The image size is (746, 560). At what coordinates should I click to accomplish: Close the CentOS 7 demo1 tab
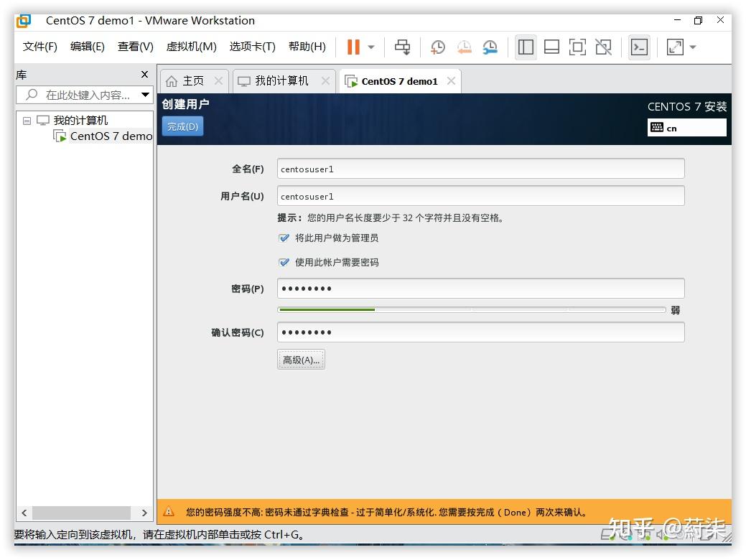pyautogui.click(x=451, y=81)
